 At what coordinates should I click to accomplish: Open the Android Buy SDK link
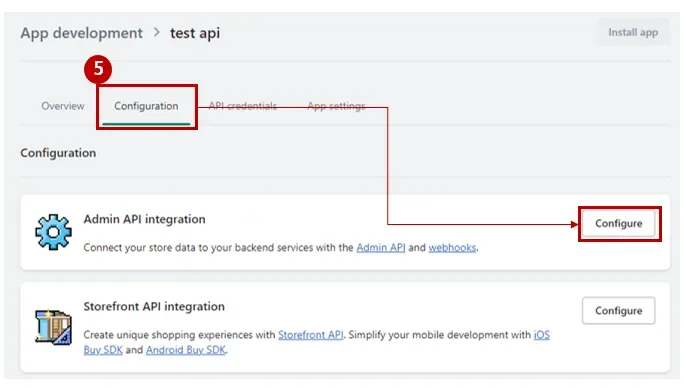pos(186,350)
